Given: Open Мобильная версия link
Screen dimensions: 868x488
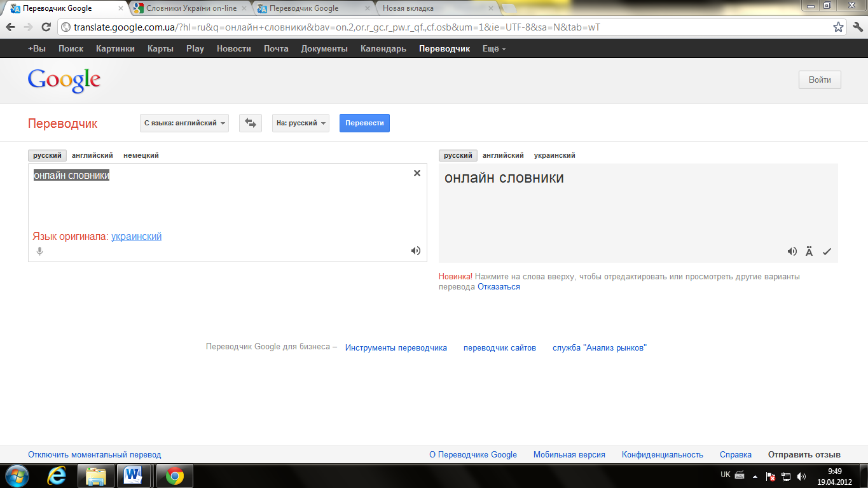Looking at the screenshot, I should pyautogui.click(x=569, y=455).
